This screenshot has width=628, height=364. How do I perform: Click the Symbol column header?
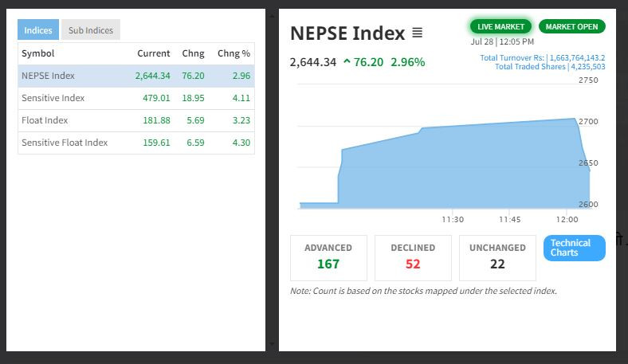pos(37,53)
